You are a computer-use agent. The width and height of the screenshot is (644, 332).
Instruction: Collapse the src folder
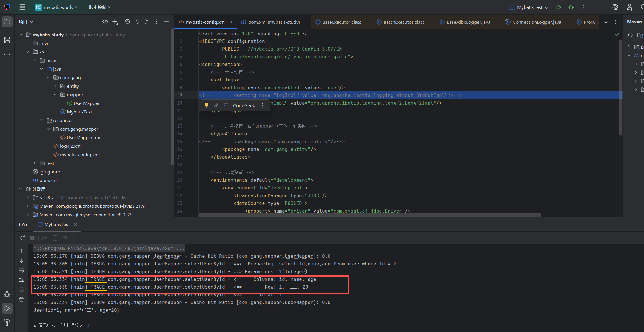tap(28, 52)
